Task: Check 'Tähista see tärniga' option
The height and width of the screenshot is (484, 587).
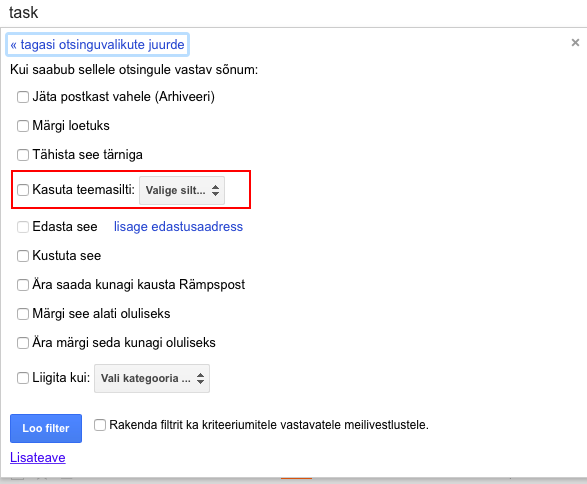Action: 23,155
